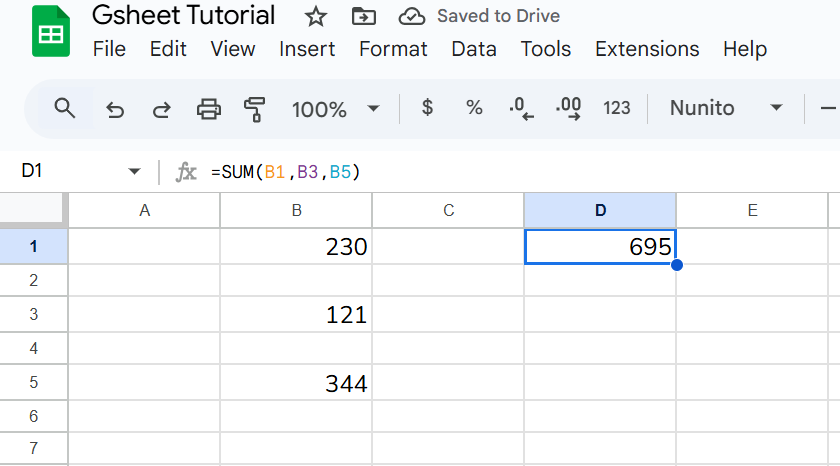Decrease decimal places
This screenshot has width=840, height=466.
521,108
